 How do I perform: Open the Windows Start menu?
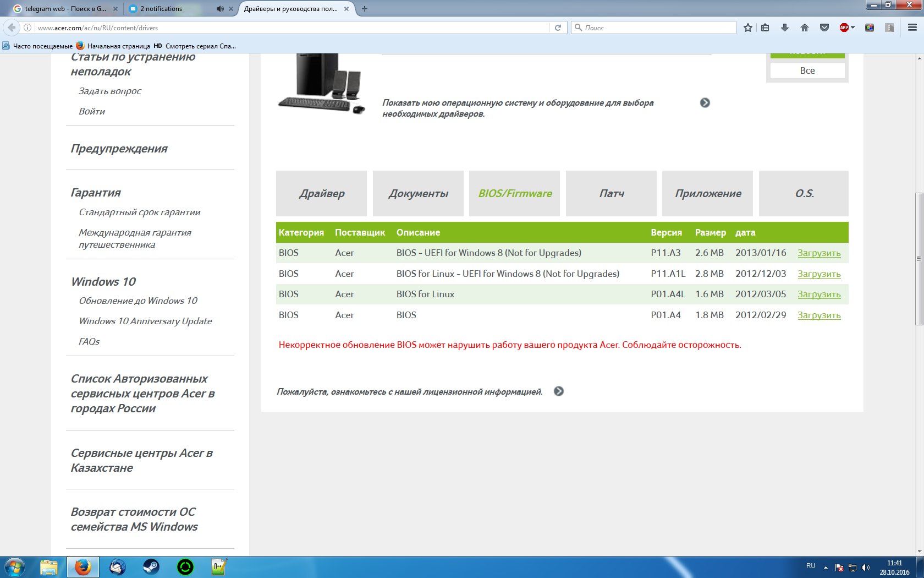click(15, 567)
